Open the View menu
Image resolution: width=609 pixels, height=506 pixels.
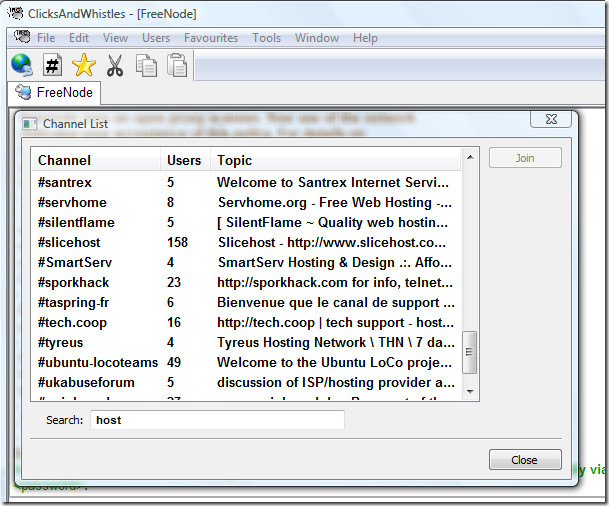coord(115,38)
